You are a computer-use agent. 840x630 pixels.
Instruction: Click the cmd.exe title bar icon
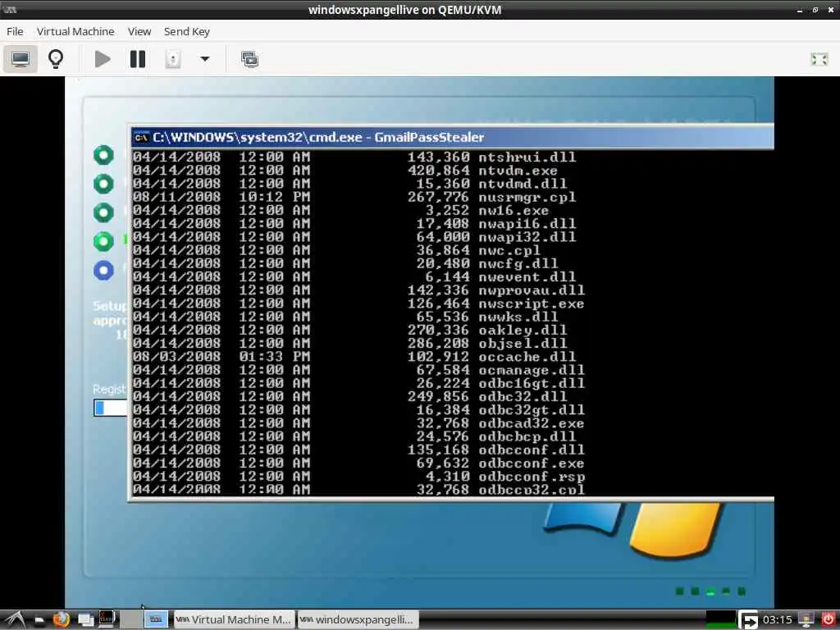coord(141,138)
